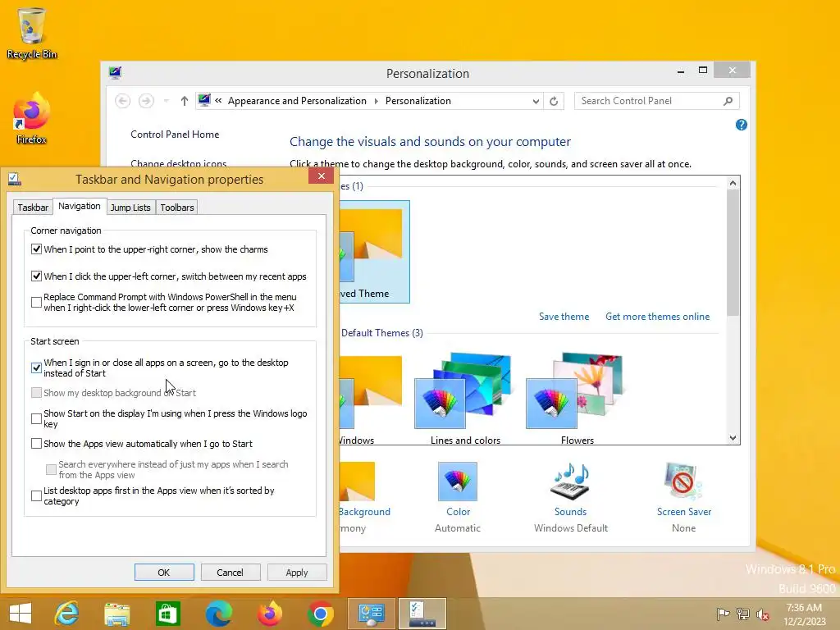Check List desktop apps first in Apps view
Screen dimensions: 840x630
[36, 495]
